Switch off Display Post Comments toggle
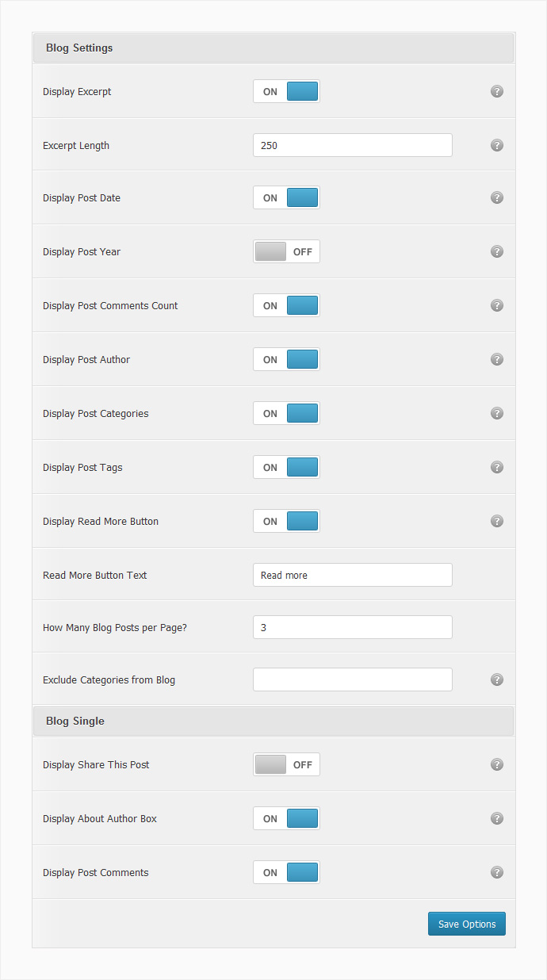Image resolution: width=547 pixels, height=980 pixels. 286,872
